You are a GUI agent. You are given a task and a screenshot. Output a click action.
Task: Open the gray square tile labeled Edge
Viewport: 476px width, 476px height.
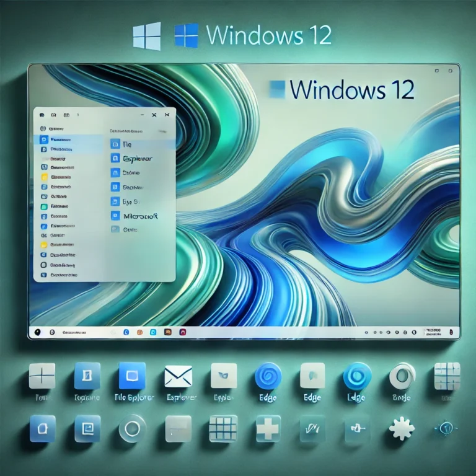click(312, 376)
